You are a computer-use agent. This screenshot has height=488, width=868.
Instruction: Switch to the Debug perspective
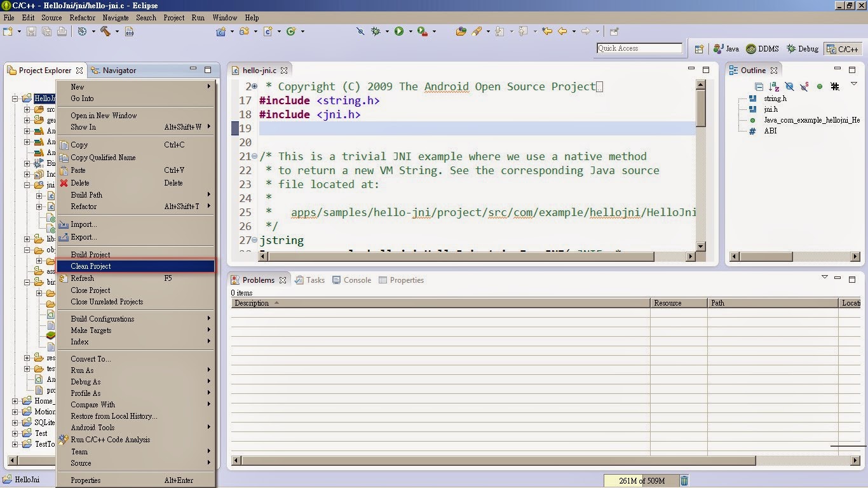pyautogui.click(x=803, y=49)
